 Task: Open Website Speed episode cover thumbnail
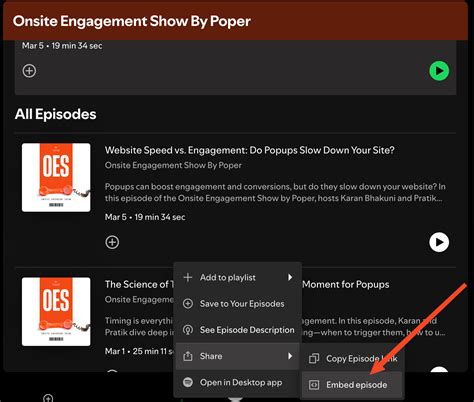pyautogui.click(x=56, y=177)
